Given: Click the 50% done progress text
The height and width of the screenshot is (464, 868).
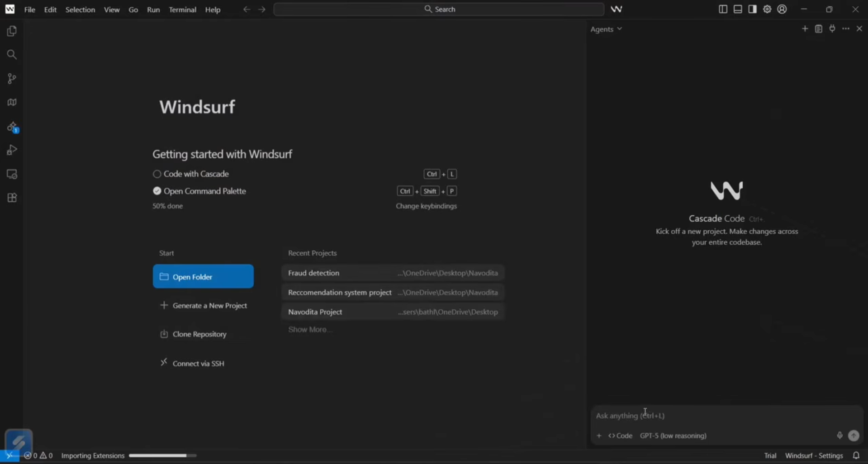Looking at the screenshot, I should 167,206.
